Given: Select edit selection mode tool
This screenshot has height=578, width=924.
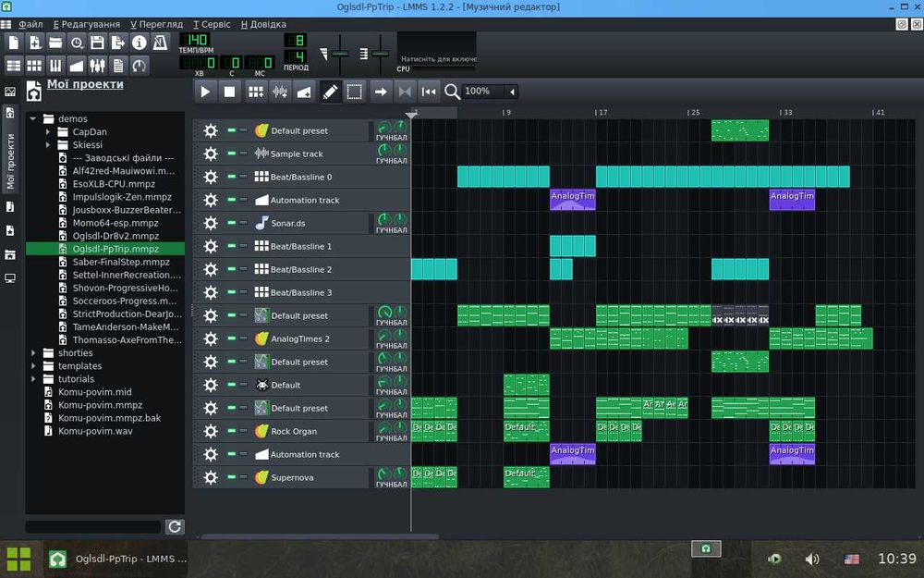Looking at the screenshot, I should 354,92.
